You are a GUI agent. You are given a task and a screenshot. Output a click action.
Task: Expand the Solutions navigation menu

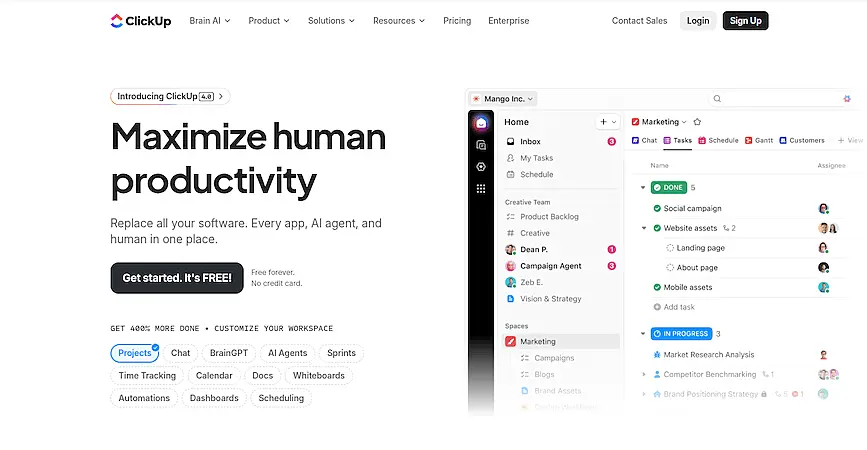coord(331,20)
